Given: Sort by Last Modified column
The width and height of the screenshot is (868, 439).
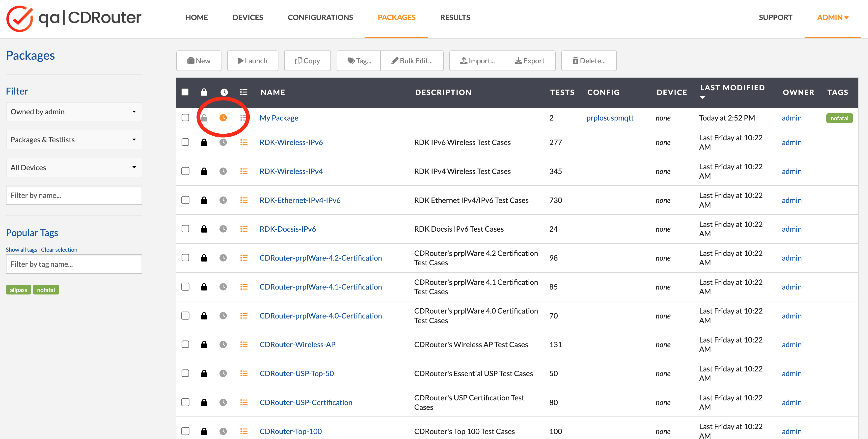Looking at the screenshot, I should (732, 92).
